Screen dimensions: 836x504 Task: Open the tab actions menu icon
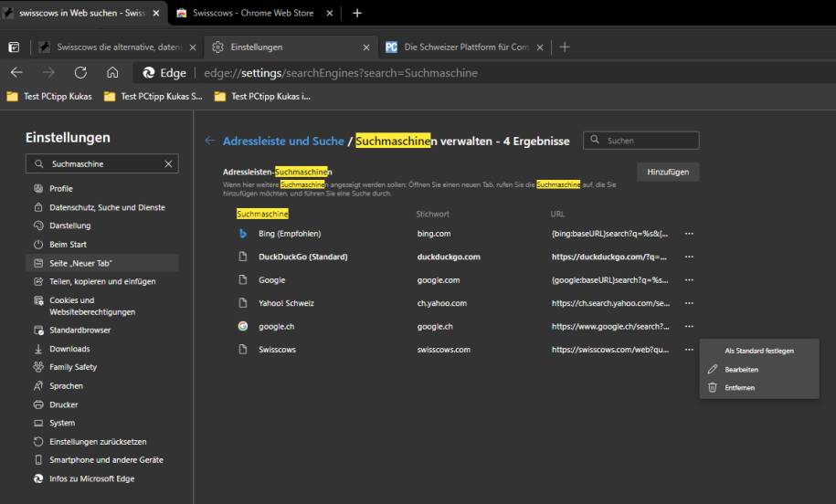[14, 47]
